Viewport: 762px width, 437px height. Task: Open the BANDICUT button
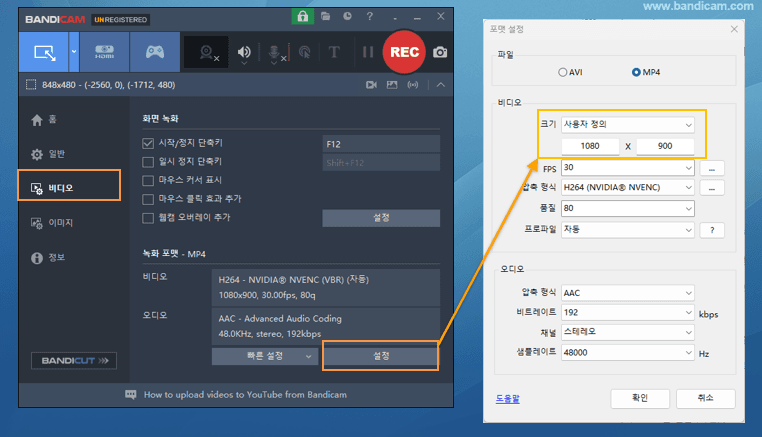pos(74,361)
